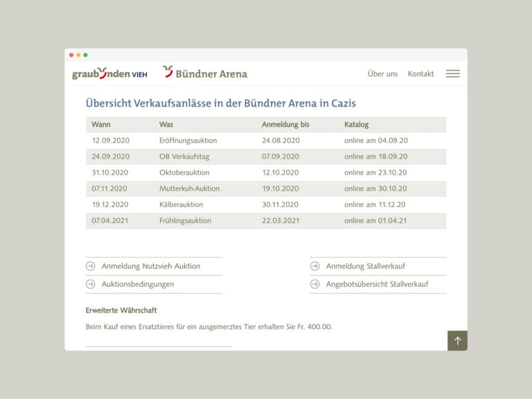Open the hamburger menu icon
The image size is (532, 399).
pos(452,73)
